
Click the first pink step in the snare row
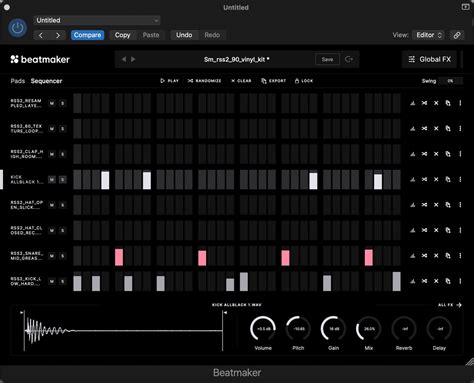click(x=119, y=257)
